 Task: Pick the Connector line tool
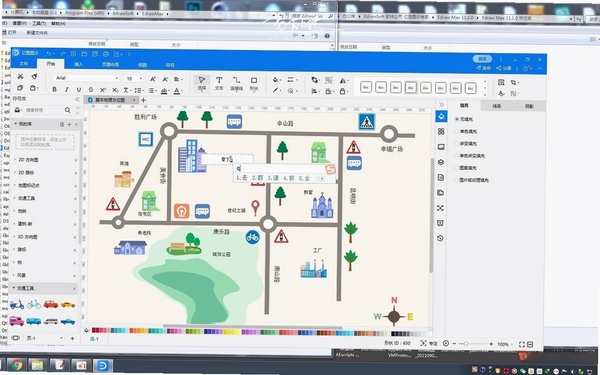coord(236,83)
